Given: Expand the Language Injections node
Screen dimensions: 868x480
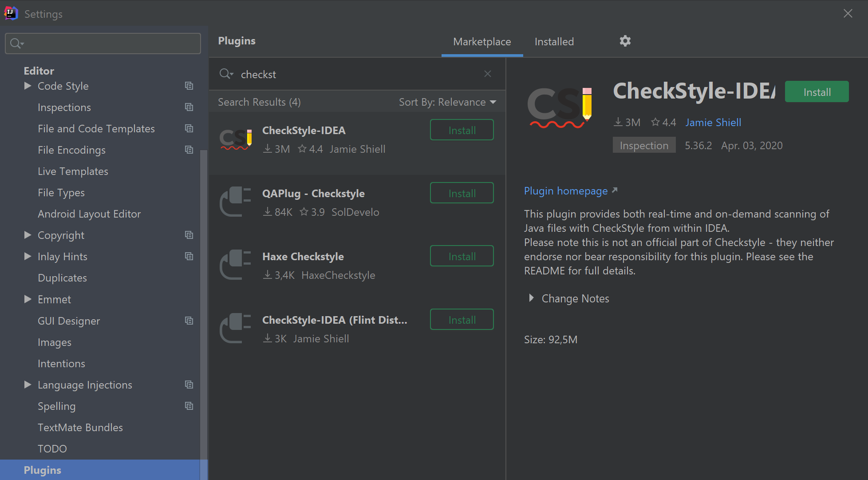Looking at the screenshot, I should 28,385.
